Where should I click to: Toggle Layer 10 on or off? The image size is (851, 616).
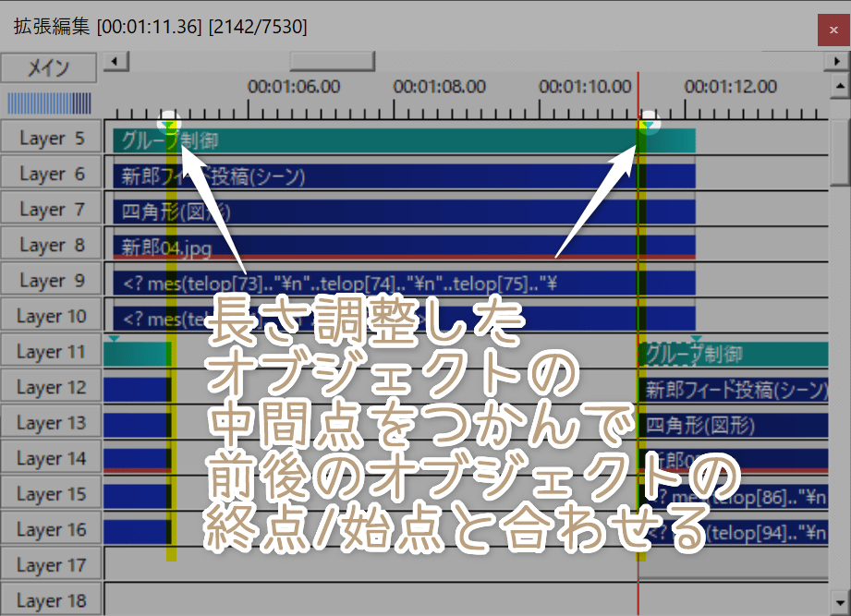(x=51, y=315)
